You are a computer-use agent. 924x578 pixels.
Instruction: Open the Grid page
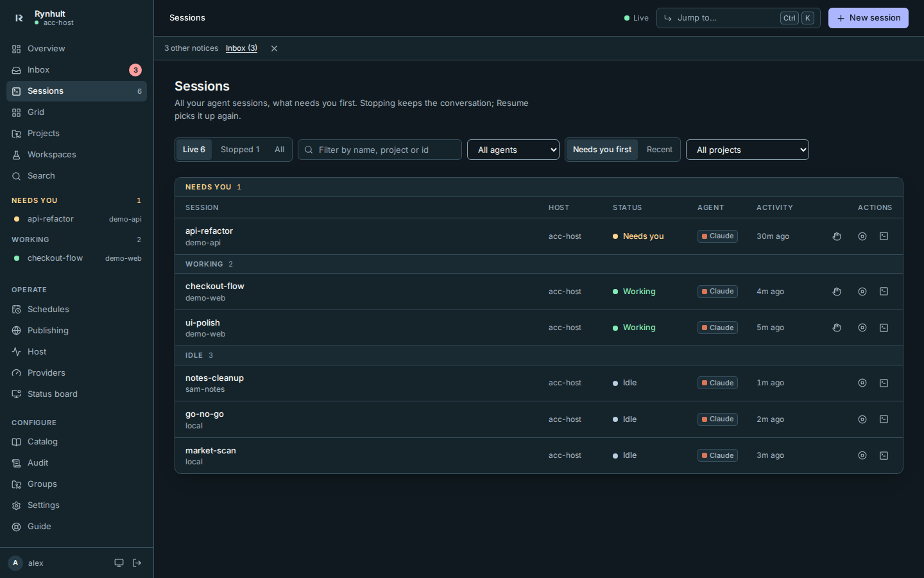(76, 112)
